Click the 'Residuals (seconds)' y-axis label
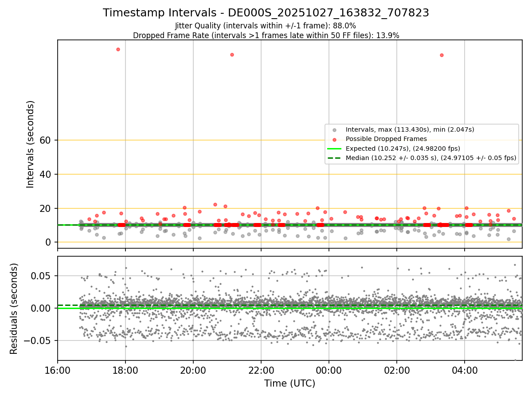Viewport: 532px width, 399px height. [x=14, y=309]
